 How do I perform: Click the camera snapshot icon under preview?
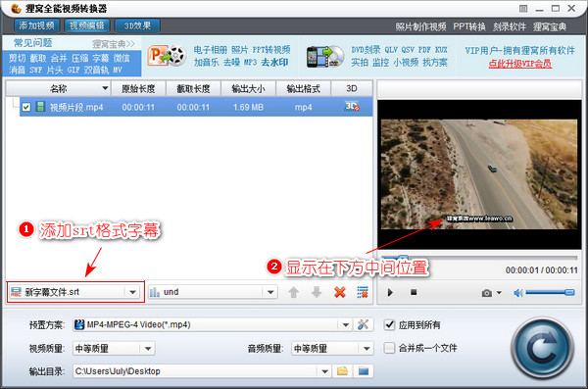[487, 293]
